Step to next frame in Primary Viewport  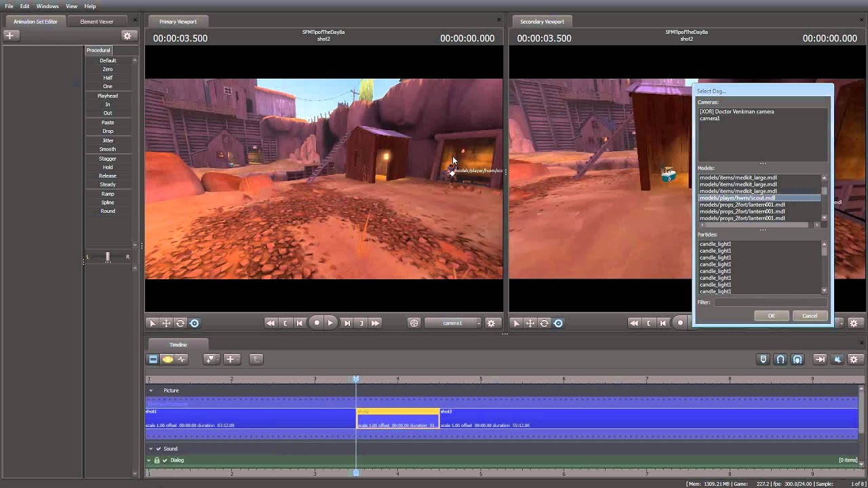[347, 323]
